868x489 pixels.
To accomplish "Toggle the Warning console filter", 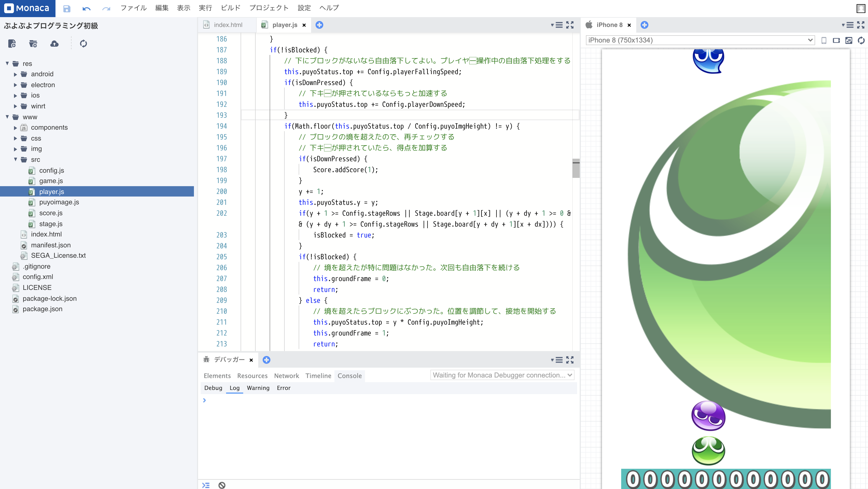I will tap(258, 388).
